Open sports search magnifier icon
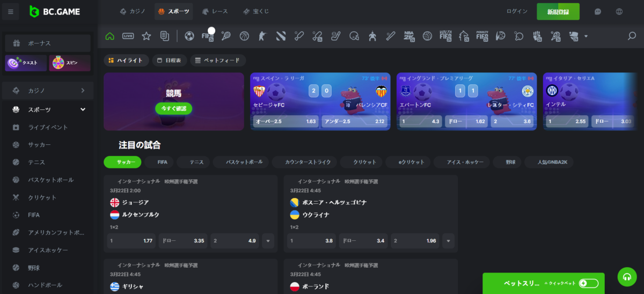This screenshot has width=644, height=294. (x=632, y=36)
